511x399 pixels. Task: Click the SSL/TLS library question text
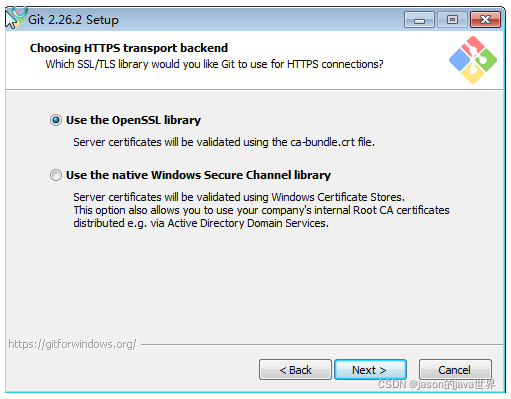click(214, 64)
